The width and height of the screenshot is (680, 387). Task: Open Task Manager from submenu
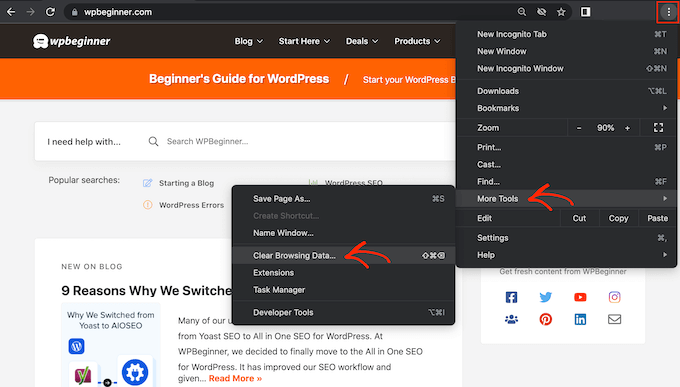pos(343,290)
